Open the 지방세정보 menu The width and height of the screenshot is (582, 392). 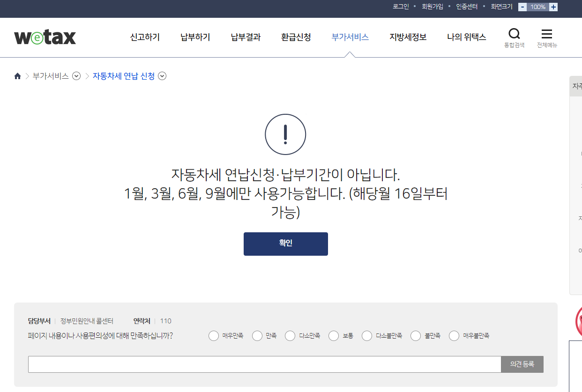coord(407,37)
